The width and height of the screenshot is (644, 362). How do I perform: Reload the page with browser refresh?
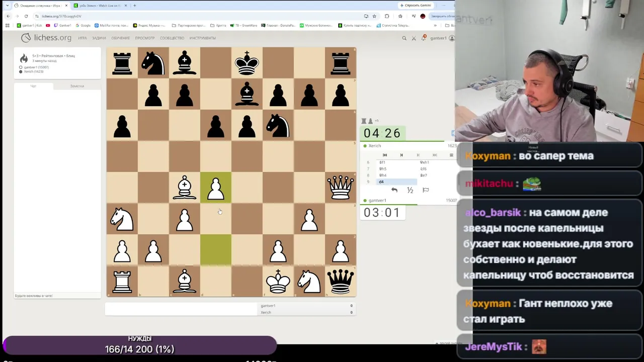pyautogui.click(x=26, y=16)
